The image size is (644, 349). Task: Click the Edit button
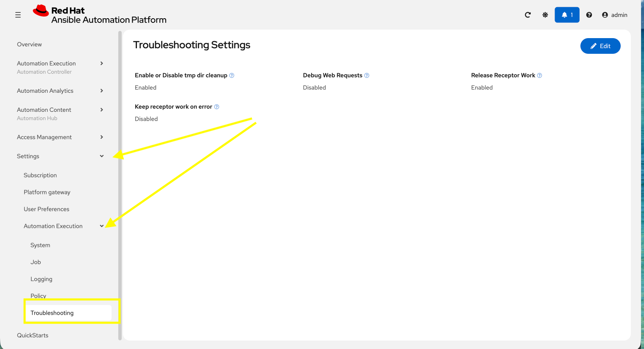click(x=600, y=46)
